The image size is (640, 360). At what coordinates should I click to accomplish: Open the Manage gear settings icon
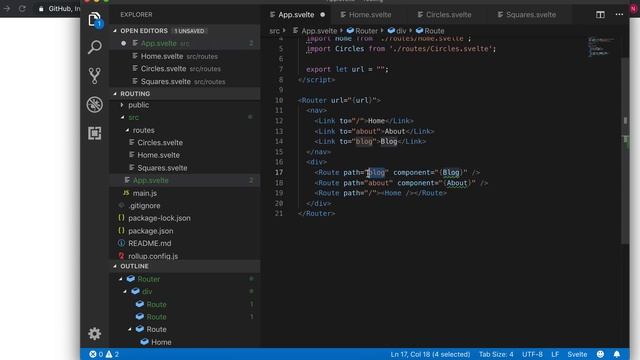94,333
